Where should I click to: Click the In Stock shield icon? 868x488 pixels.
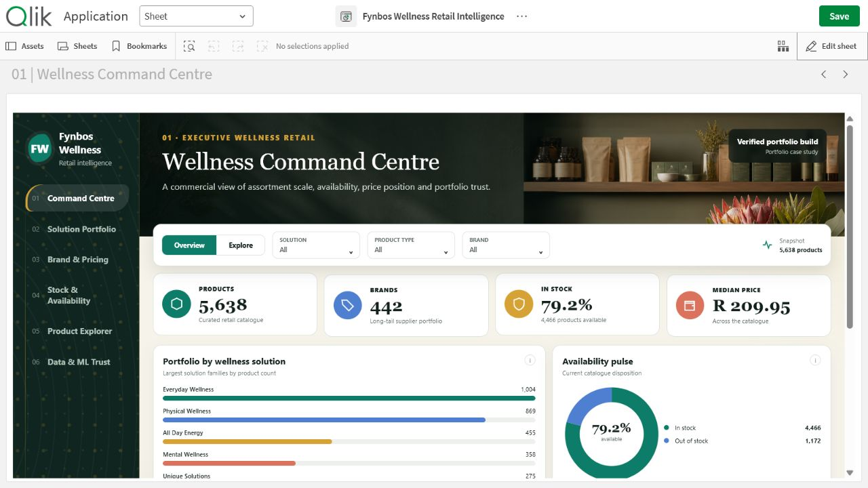[519, 304]
